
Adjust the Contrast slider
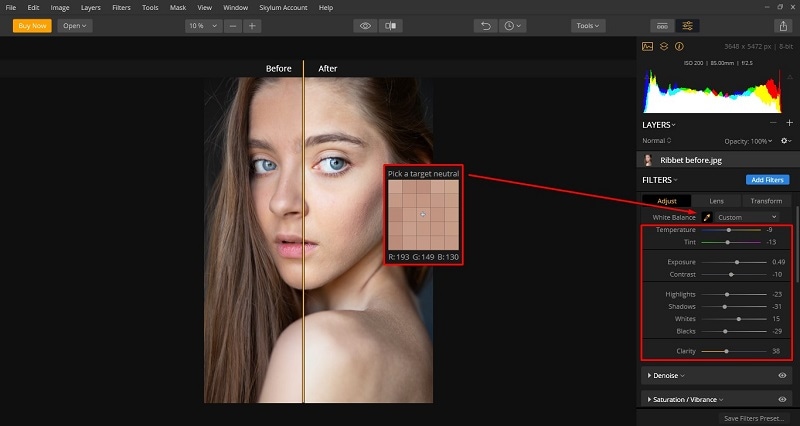click(734, 274)
